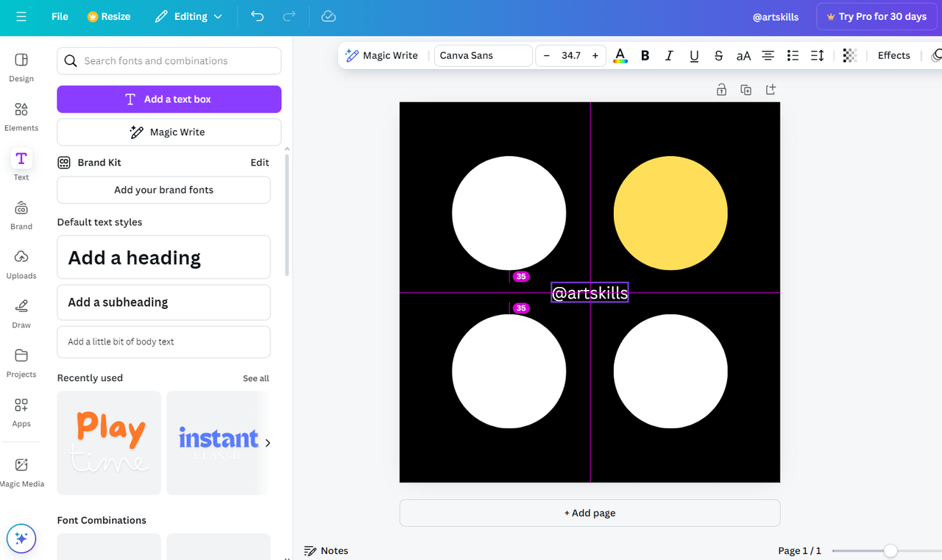The width and height of the screenshot is (942, 560).
Task: Open the Design sidebar tab
Action: [21, 67]
